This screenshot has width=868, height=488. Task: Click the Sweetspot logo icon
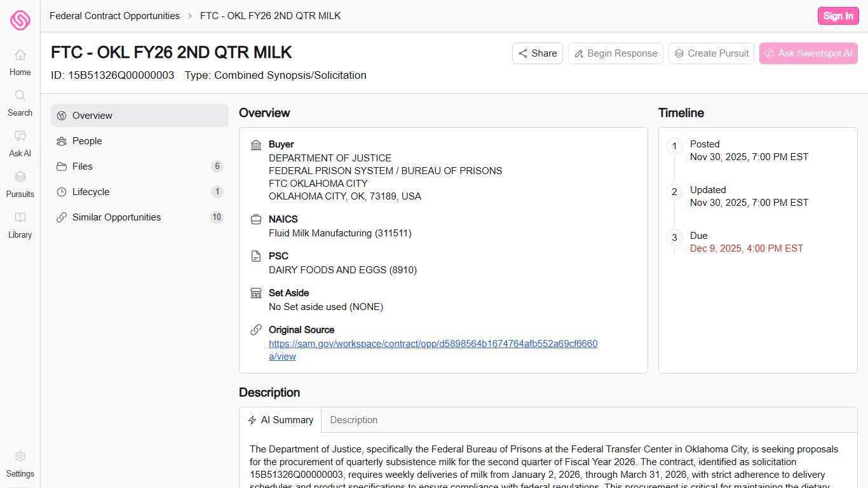click(20, 20)
